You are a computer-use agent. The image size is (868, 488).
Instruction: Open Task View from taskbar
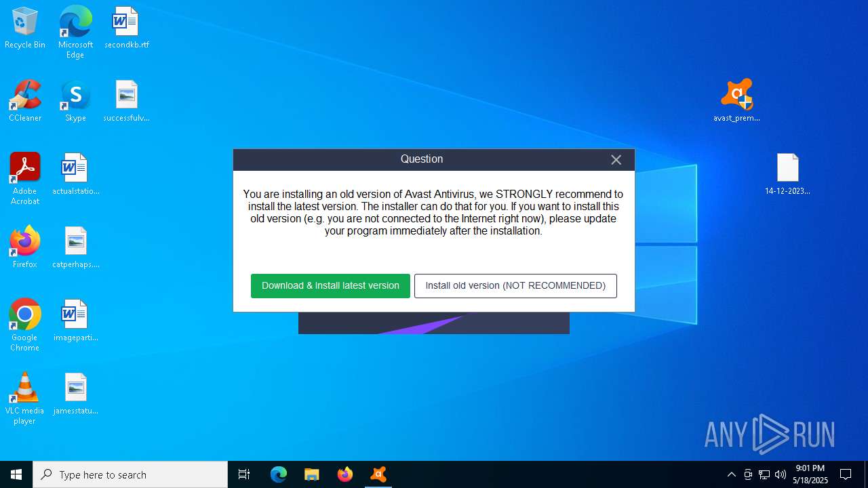click(x=244, y=474)
